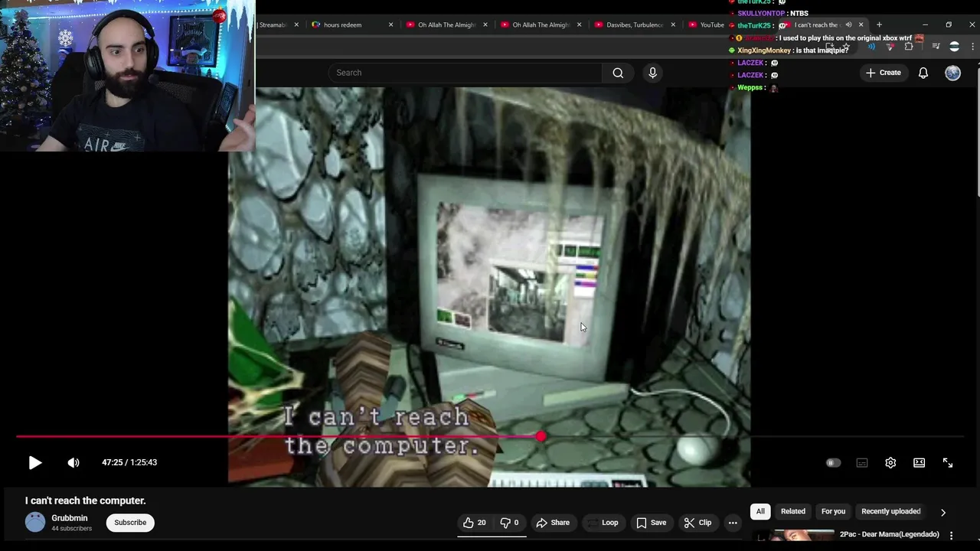Open the player settings gear
The height and width of the screenshot is (551, 980).
coord(890,462)
